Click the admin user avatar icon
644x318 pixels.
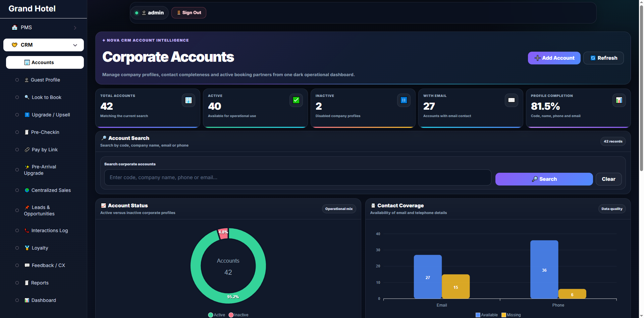(144, 13)
